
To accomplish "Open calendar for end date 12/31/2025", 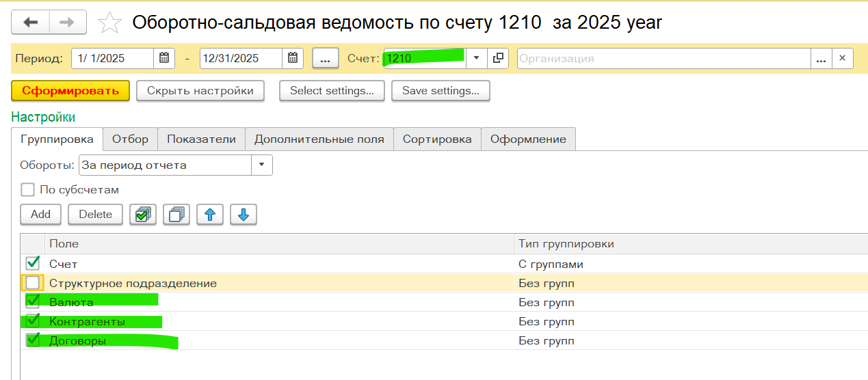I will point(293,58).
